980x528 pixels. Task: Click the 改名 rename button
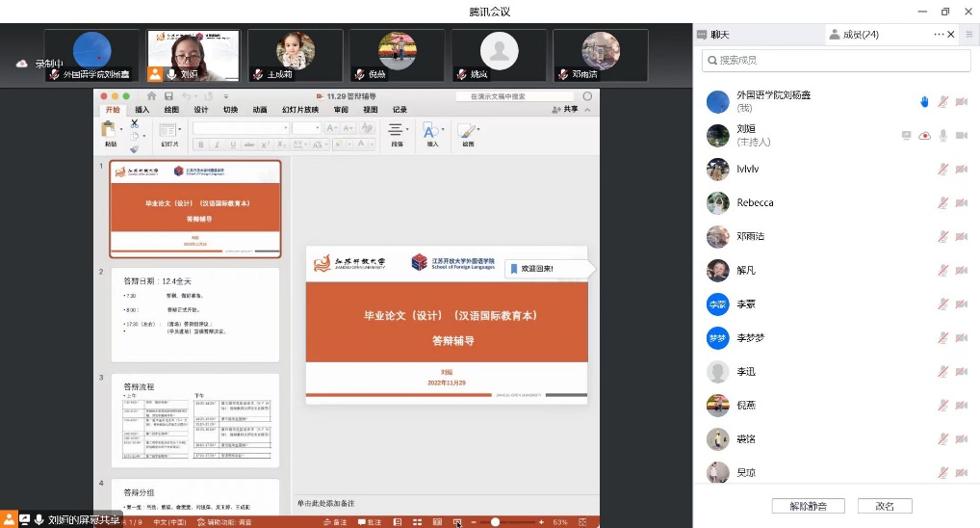(x=884, y=506)
